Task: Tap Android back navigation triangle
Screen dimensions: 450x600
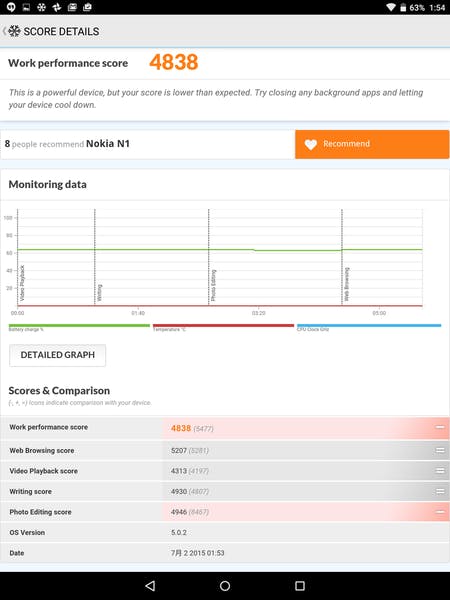Action: point(150,585)
